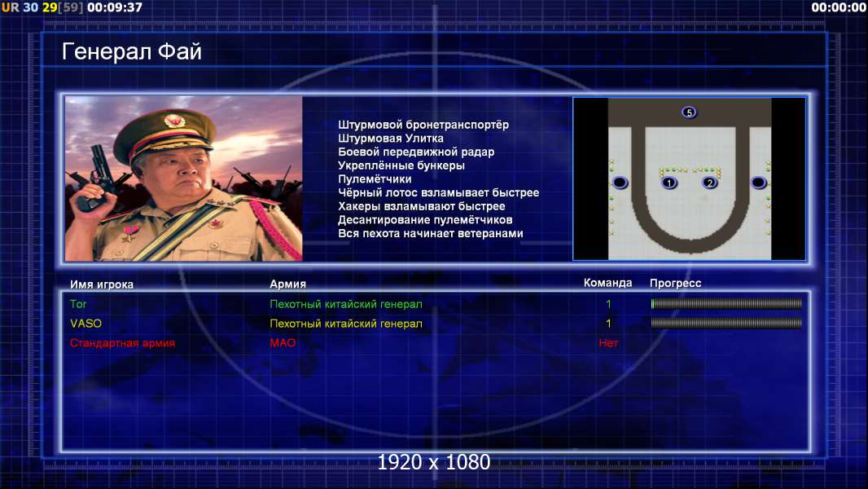This screenshot has width=868, height=489.
Task: Click the Укреплённые бункеры line
Action: (x=401, y=165)
